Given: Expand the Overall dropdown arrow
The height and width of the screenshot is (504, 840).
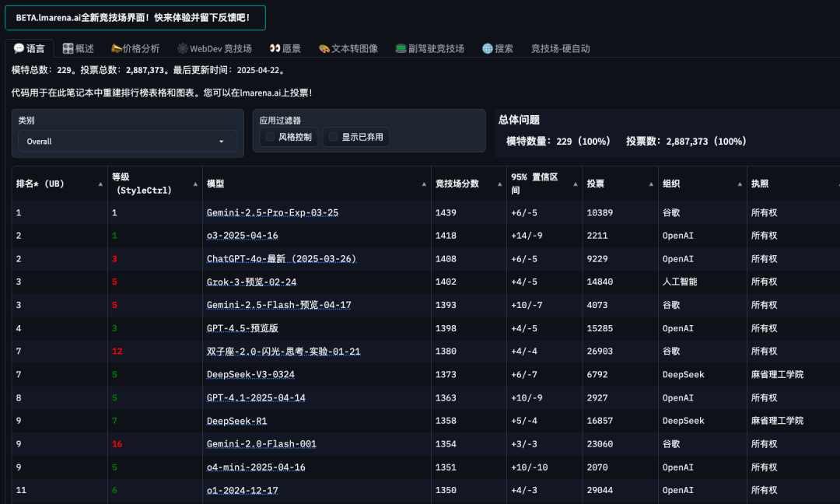Looking at the screenshot, I should (x=221, y=142).
